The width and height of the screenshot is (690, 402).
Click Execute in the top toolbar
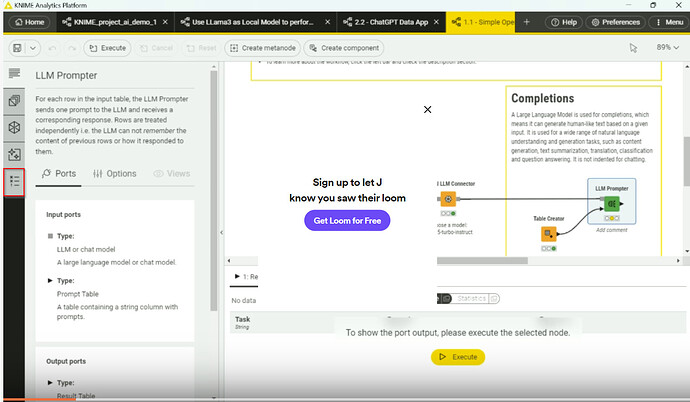(x=107, y=48)
